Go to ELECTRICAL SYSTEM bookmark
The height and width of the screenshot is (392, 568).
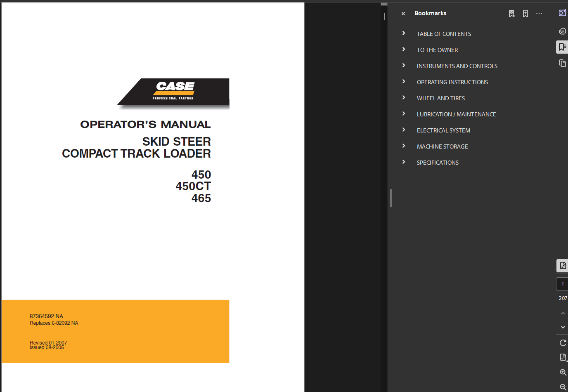[443, 130]
